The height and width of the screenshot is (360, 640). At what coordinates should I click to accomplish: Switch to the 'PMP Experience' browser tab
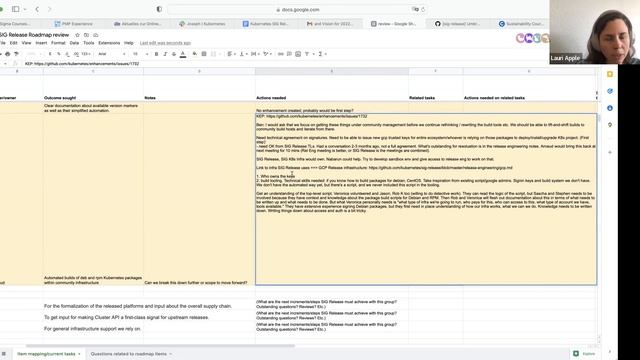click(x=74, y=24)
